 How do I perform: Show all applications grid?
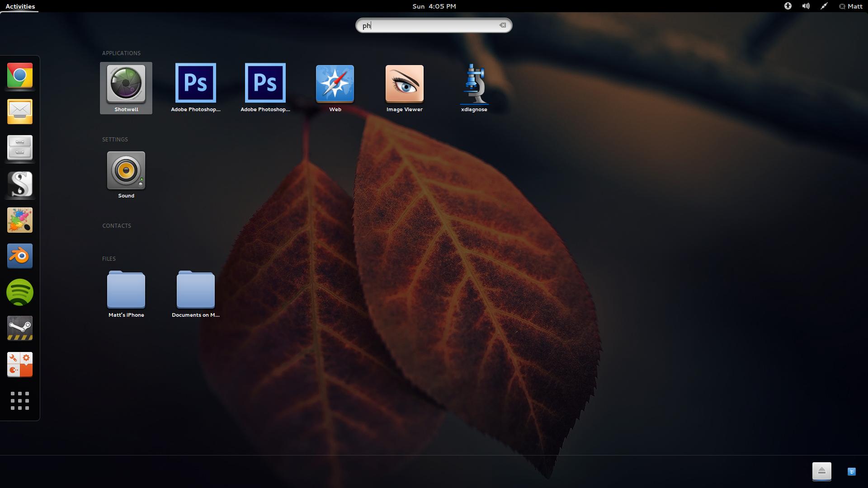point(20,401)
